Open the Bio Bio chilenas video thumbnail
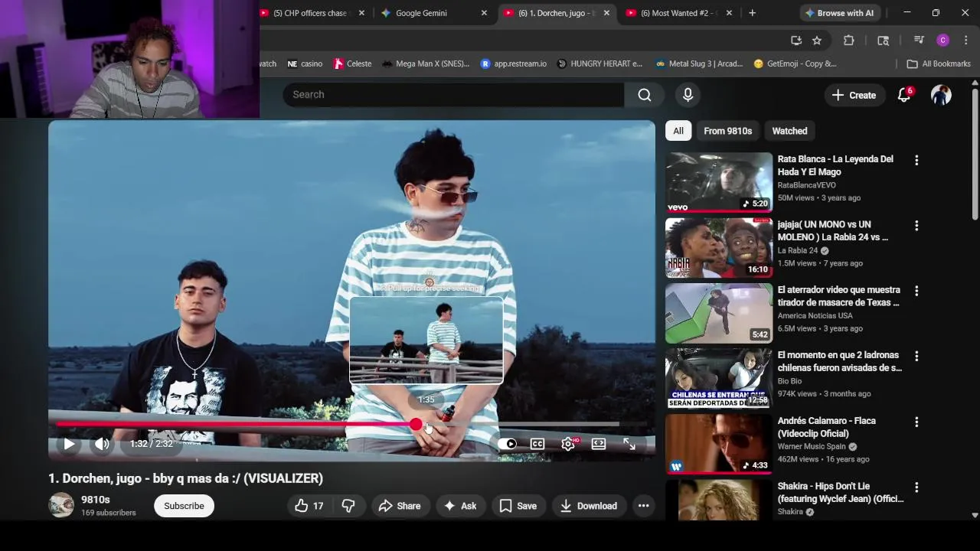980x551 pixels. 719,378
